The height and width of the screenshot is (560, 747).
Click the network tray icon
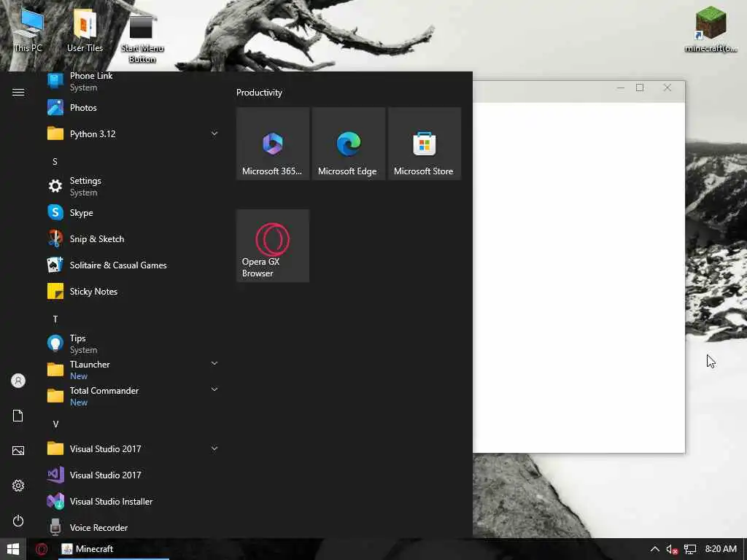690,549
